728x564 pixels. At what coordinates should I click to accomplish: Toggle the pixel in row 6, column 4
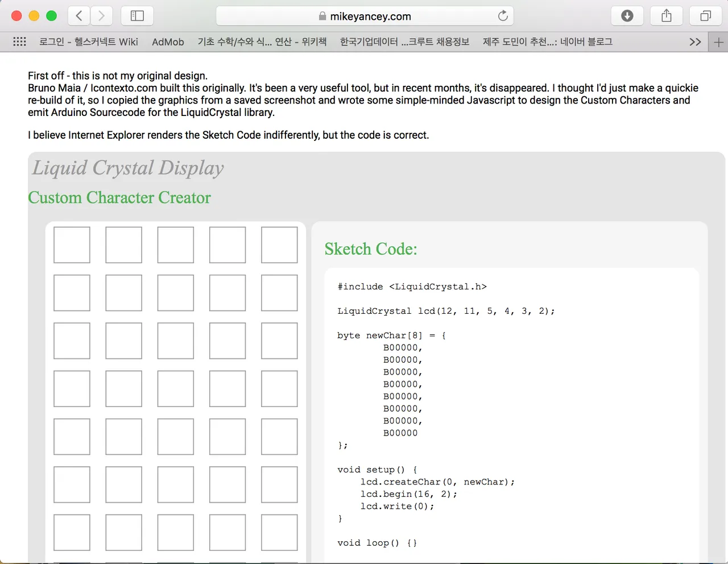click(227, 484)
